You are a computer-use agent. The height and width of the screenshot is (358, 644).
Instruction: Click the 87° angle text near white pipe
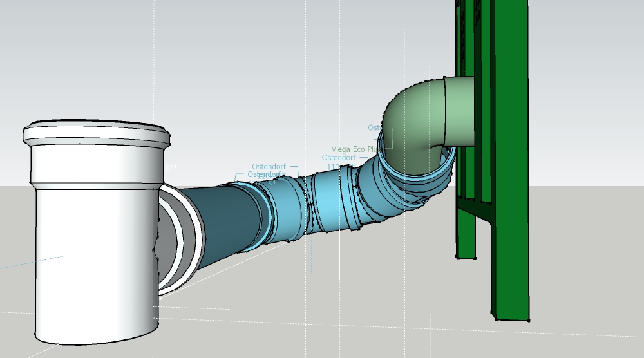171,167
